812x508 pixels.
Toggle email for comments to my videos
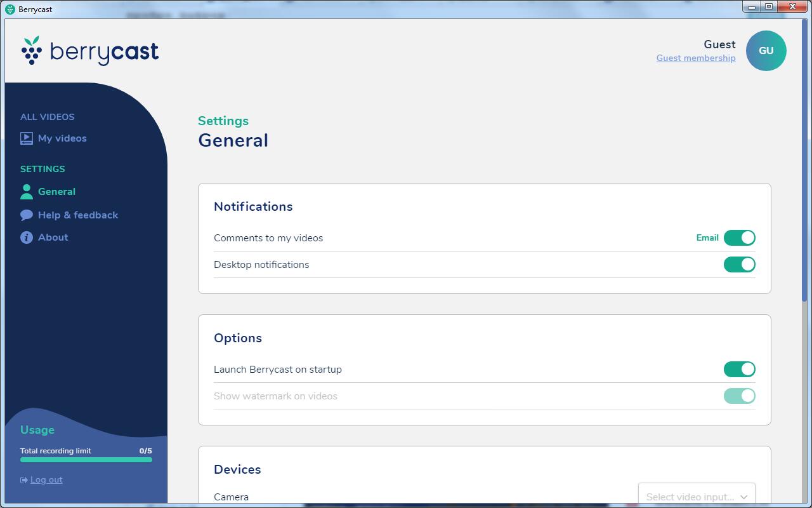tap(739, 237)
